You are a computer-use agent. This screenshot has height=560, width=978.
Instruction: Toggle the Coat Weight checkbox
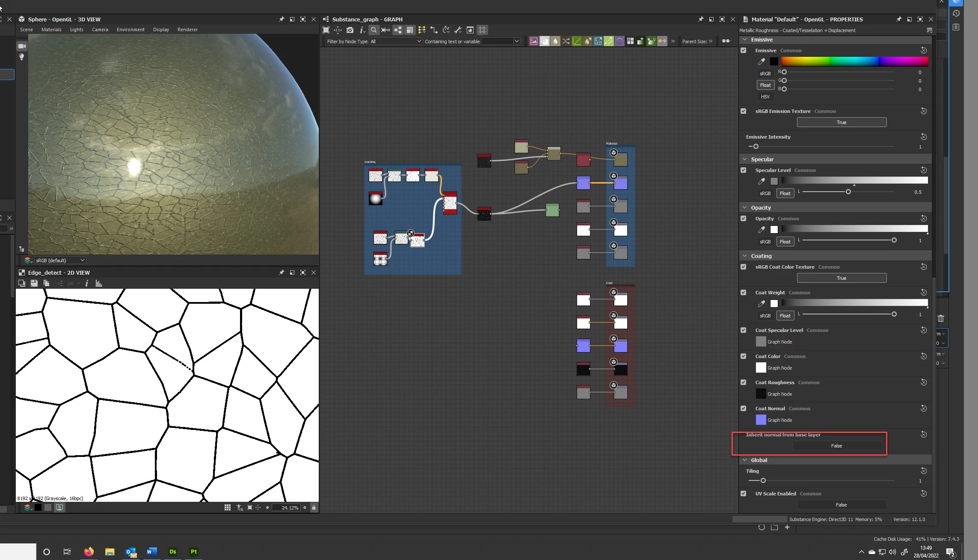point(744,293)
